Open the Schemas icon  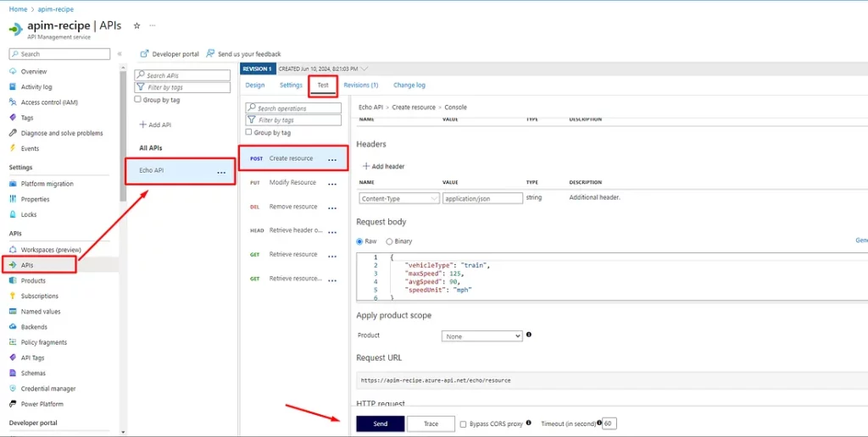13,373
